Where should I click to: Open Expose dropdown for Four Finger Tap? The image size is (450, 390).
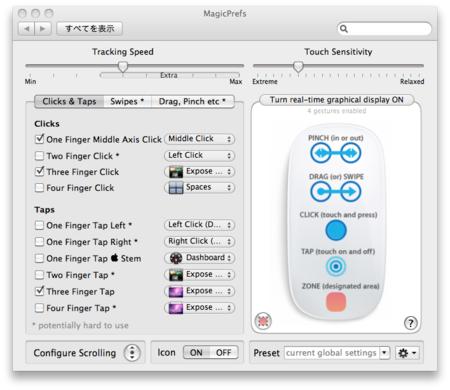(199, 308)
